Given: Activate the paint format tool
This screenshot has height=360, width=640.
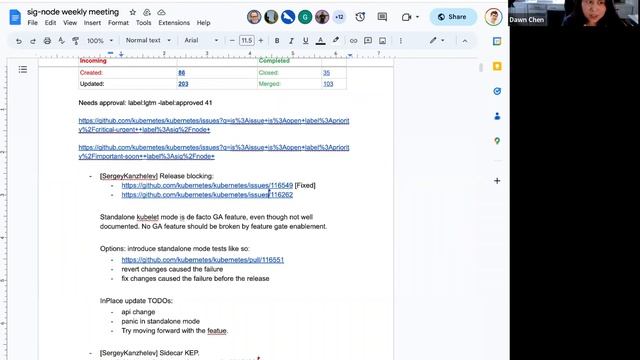Looking at the screenshot, I should point(76,41).
